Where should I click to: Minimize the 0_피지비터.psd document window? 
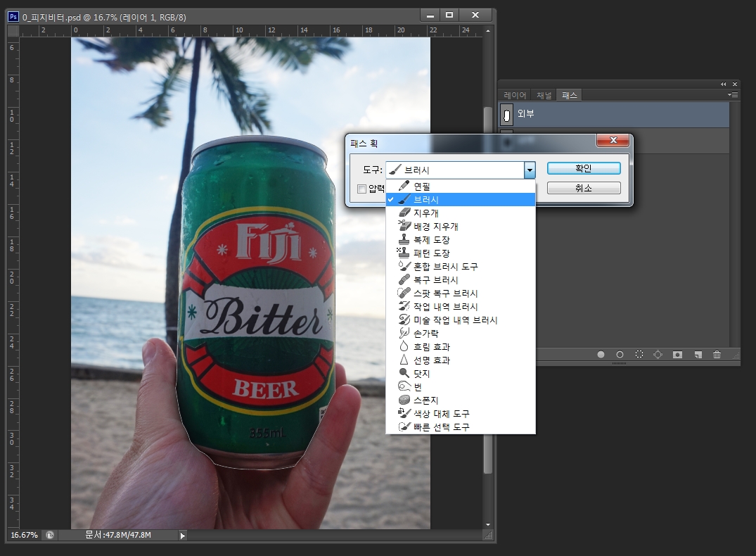coord(430,15)
